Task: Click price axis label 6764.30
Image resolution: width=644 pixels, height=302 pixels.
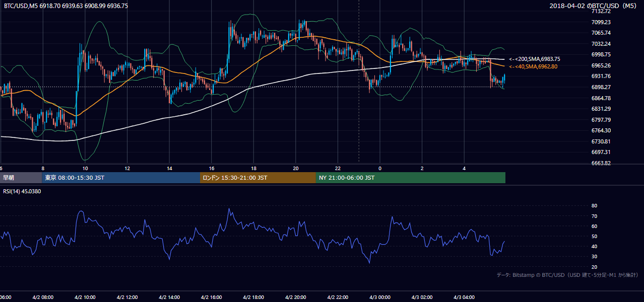Action: [x=601, y=130]
